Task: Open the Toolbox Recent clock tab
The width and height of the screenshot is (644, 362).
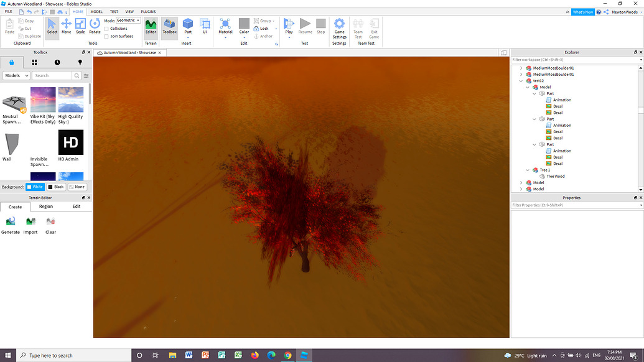Action: click(57, 62)
